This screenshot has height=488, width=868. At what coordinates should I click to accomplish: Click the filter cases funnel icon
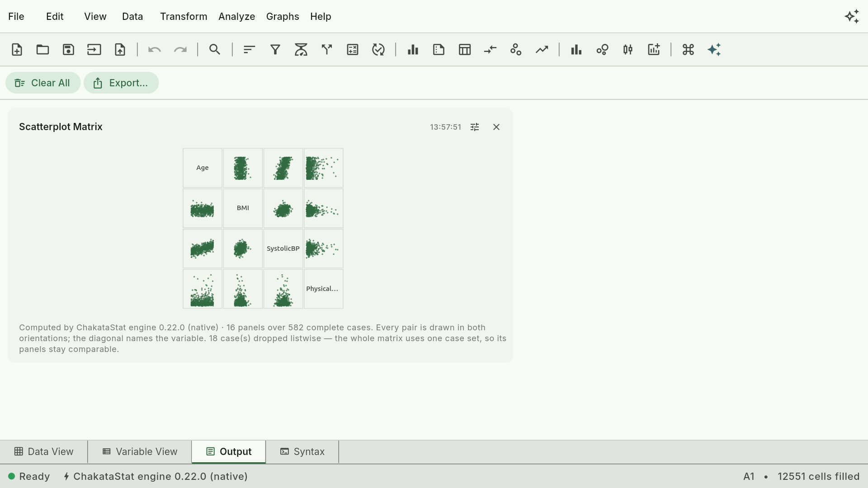click(275, 50)
